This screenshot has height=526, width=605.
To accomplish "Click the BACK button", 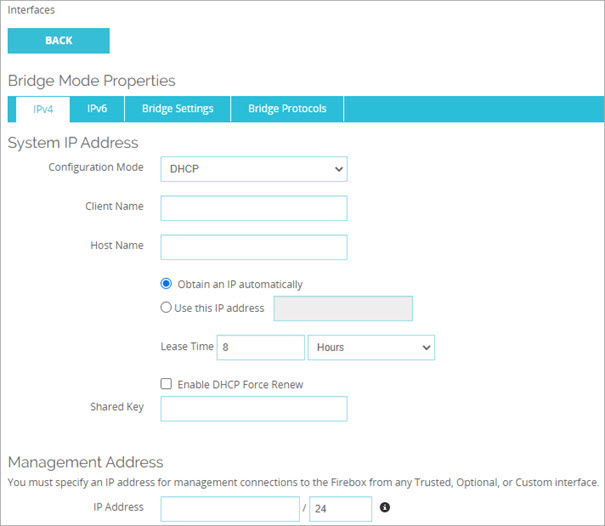I will pos(58,41).
